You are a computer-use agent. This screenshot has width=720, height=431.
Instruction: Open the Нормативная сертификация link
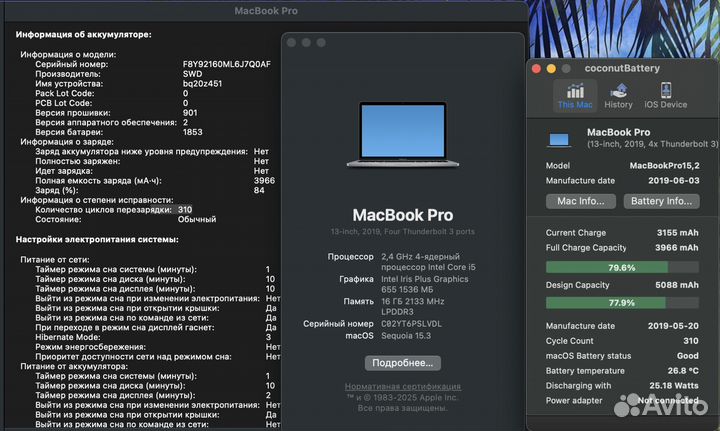tap(403, 386)
